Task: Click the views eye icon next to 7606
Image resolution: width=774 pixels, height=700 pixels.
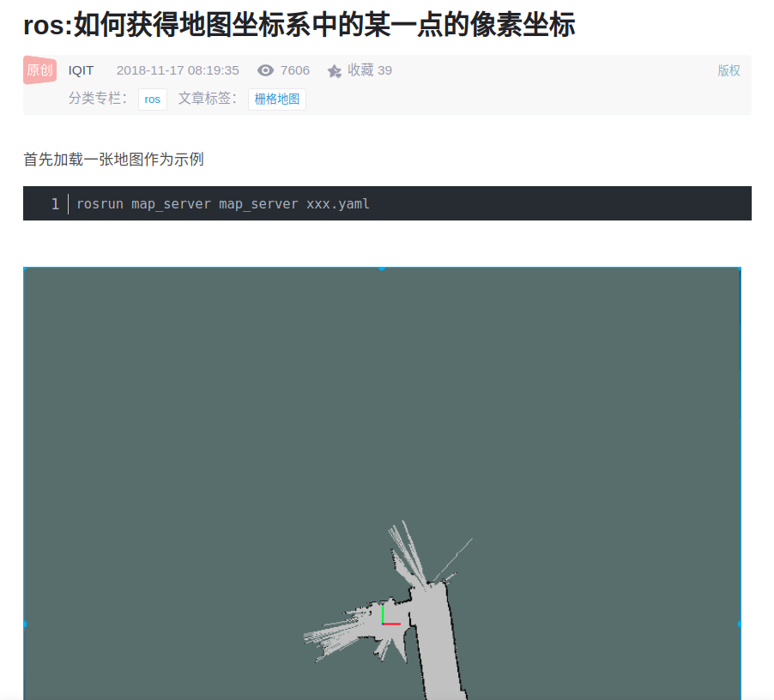Action: [x=266, y=70]
